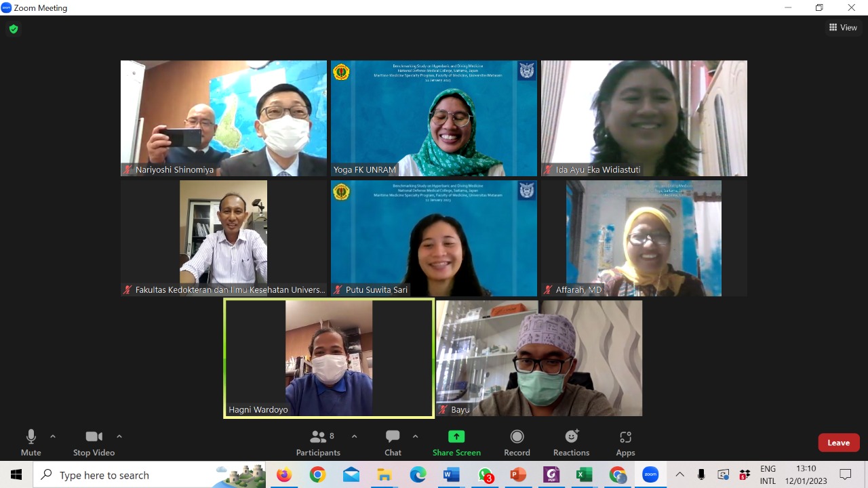Mute the microphone in Zoom

[x=31, y=443]
